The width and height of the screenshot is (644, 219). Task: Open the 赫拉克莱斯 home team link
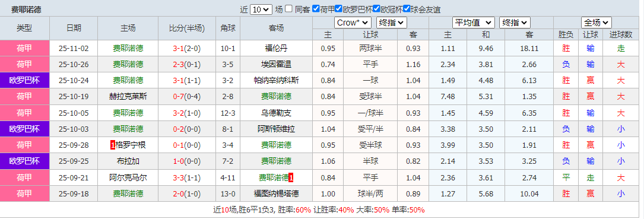point(128,97)
